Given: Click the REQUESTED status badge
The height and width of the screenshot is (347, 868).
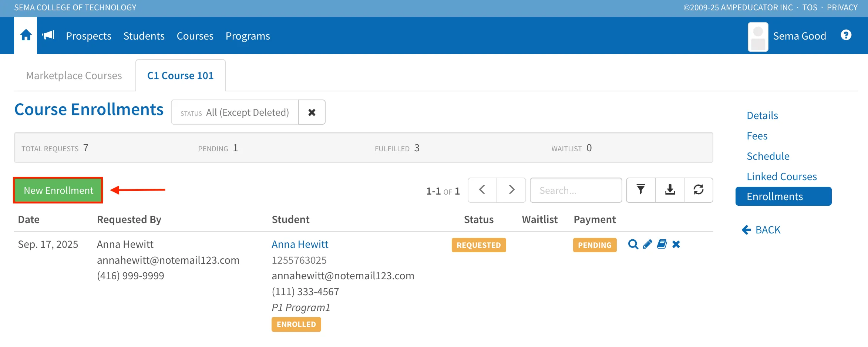Looking at the screenshot, I should coord(479,245).
